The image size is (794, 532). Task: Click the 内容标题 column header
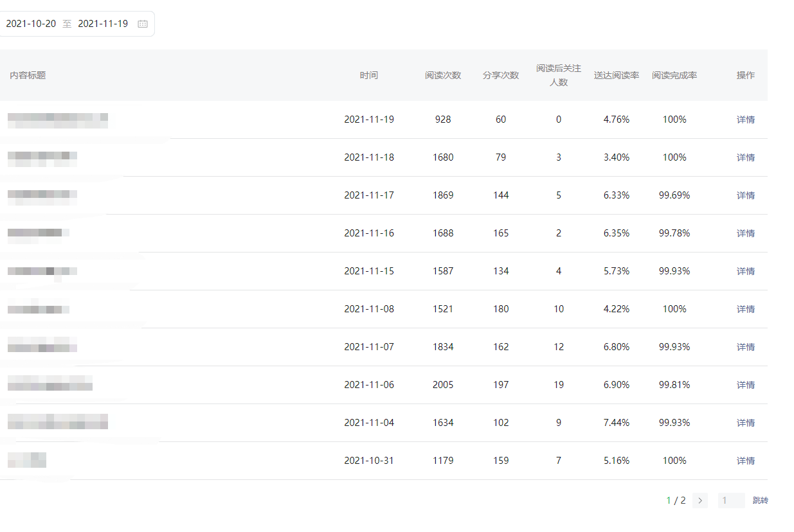click(x=28, y=75)
